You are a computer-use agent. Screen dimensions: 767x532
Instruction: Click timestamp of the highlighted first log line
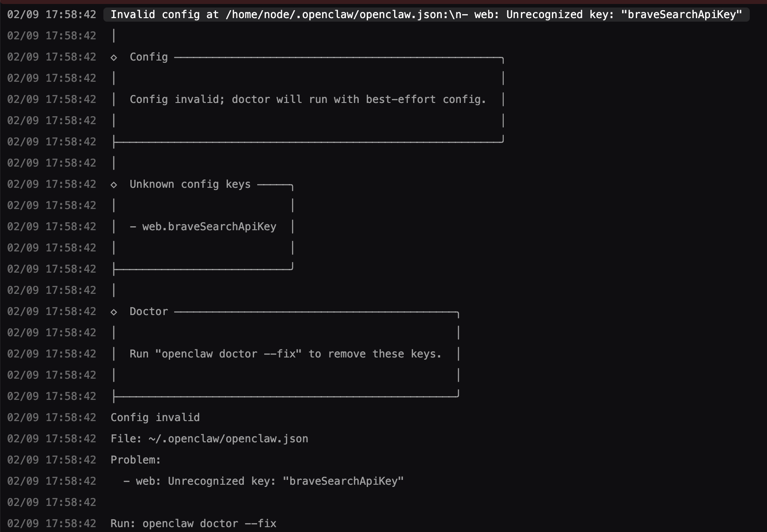pos(52,15)
